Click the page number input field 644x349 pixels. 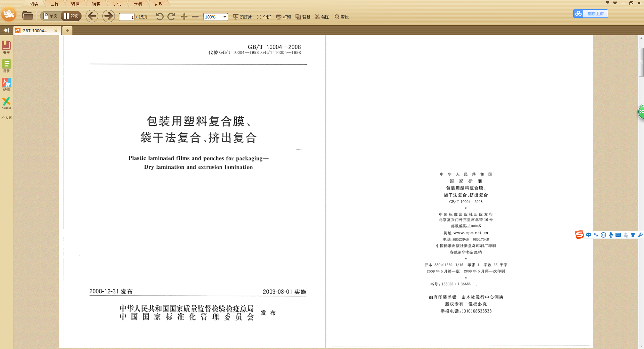point(127,17)
